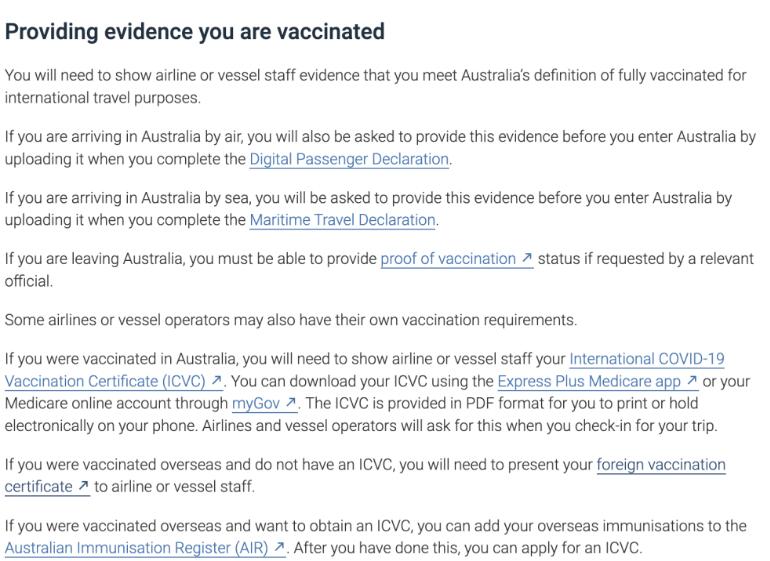
Task: Go to the myGov link
Action: point(249,403)
